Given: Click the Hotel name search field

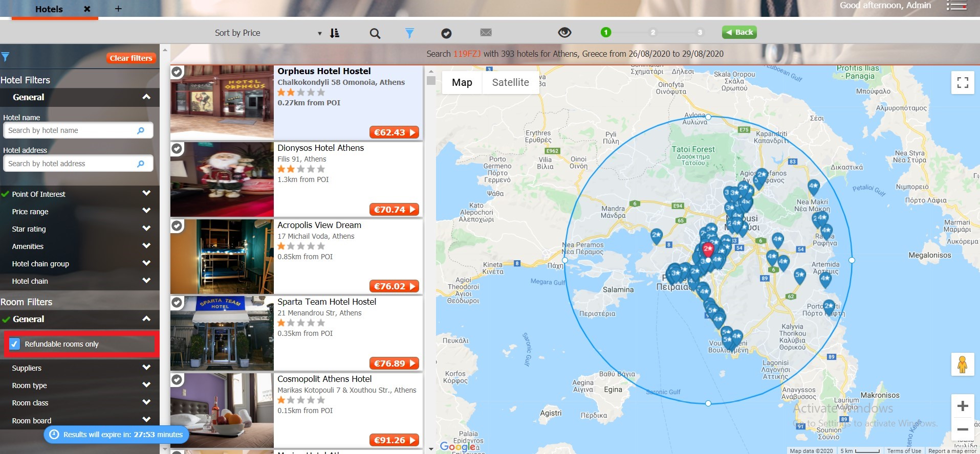Looking at the screenshot, I should (x=78, y=130).
